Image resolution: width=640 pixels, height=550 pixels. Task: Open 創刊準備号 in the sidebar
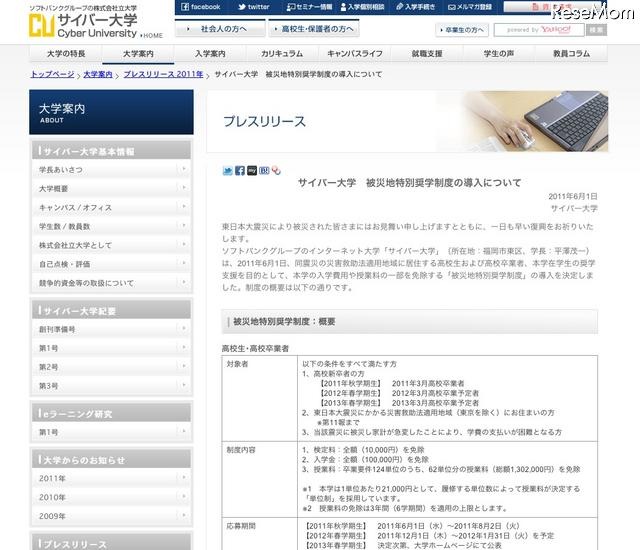coord(111,329)
